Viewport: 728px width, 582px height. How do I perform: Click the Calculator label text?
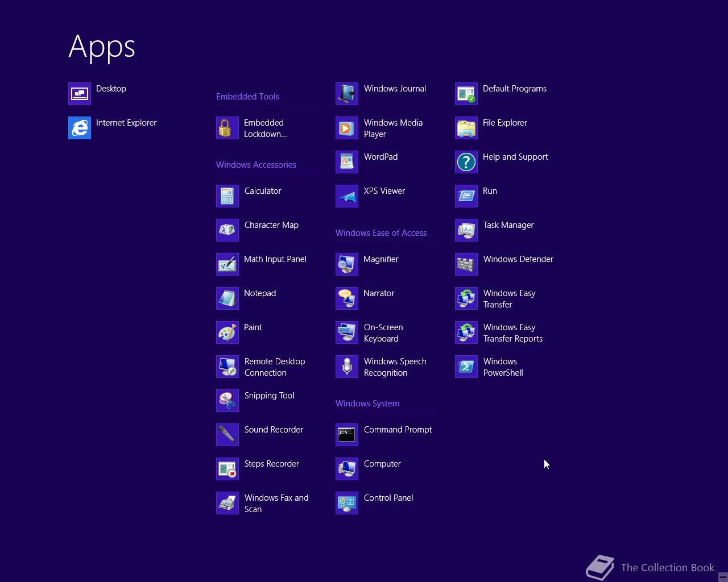point(263,191)
